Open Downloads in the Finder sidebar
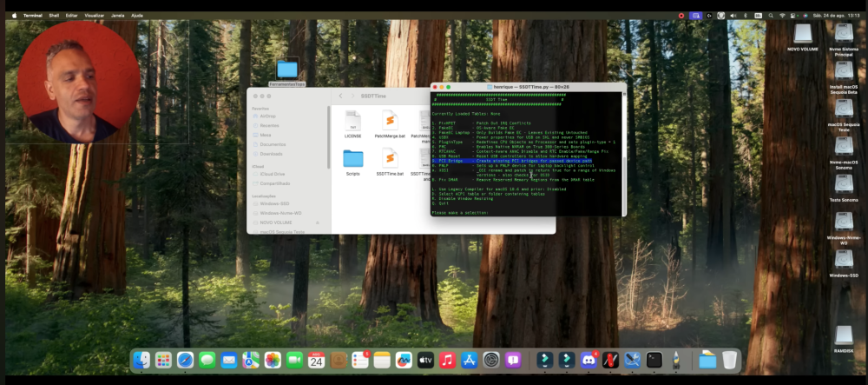Screen dimensions: 868x385 click(x=271, y=154)
